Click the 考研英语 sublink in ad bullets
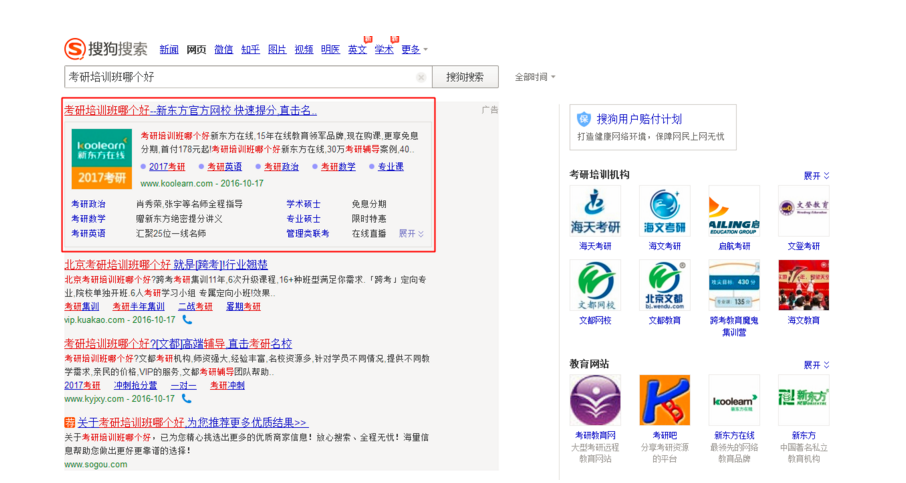The width and height of the screenshot is (906, 483). click(x=224, y=166)
